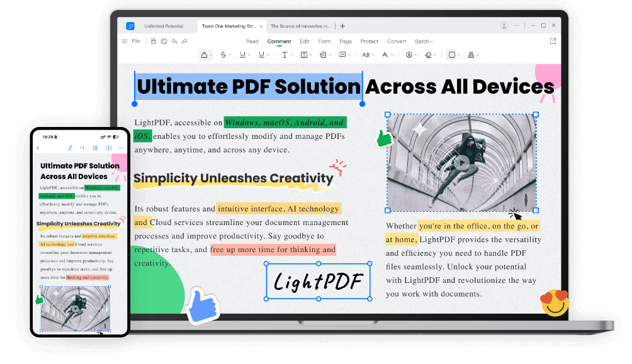This screenshot has width=632, height=364.
Task: Expand the comment note tool dropdown arrow
Action: click(x=349, y=55)
